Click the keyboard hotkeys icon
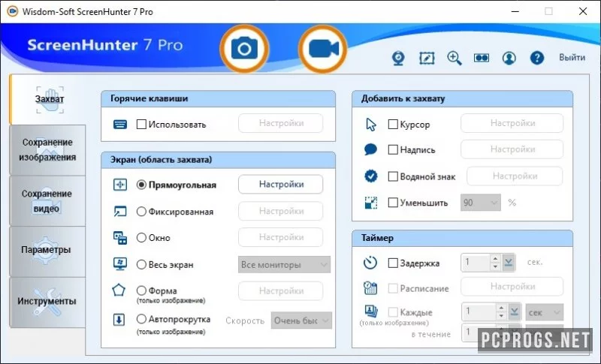 120,125
